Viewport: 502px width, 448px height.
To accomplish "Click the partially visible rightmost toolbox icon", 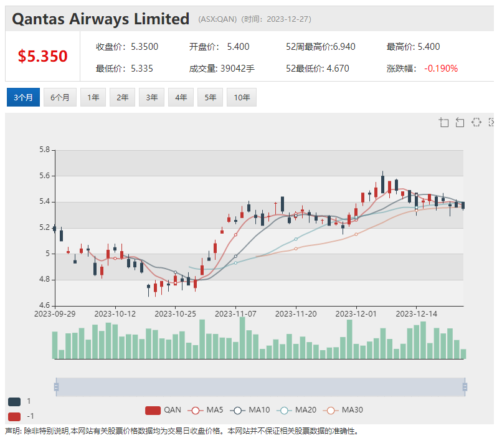I will (491, 122).
